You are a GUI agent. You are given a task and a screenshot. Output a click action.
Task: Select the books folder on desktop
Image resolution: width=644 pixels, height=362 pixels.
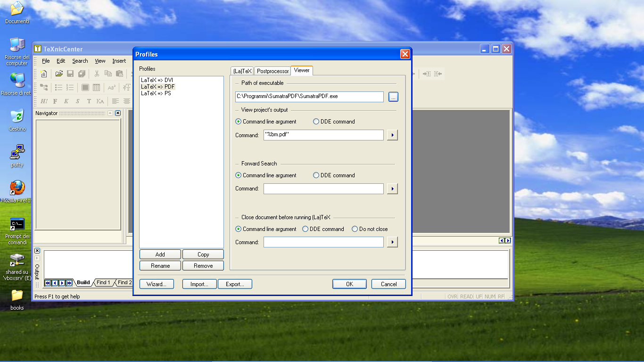(x=17, y=299)
